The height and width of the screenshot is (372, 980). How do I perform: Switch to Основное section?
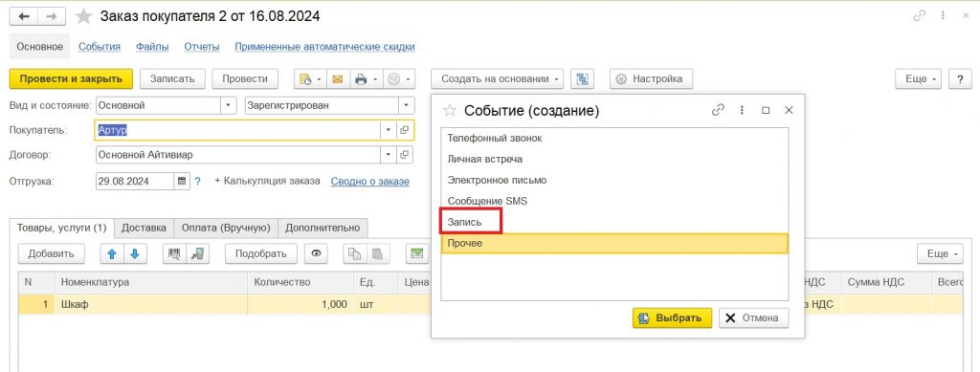[39, 47]
